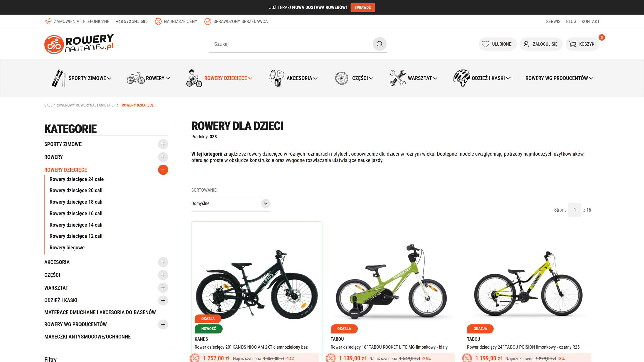Screen dimensions: 644x362
Task: Click the page number input showing 1
Action: tap(575, 210)
